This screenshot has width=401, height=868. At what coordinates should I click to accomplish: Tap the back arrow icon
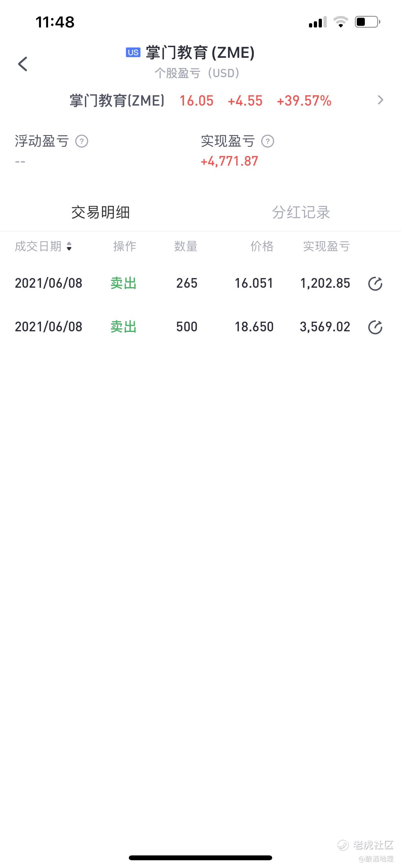(23, 64)
